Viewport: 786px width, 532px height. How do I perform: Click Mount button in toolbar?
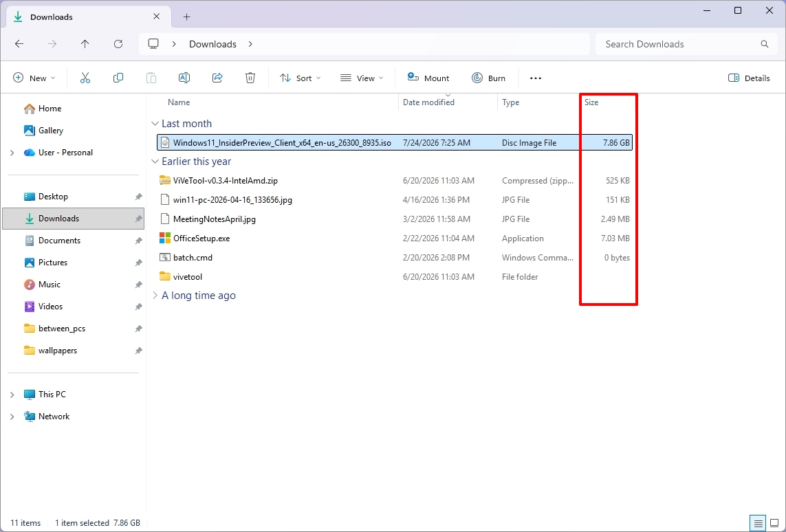click(x=428, y=78)
